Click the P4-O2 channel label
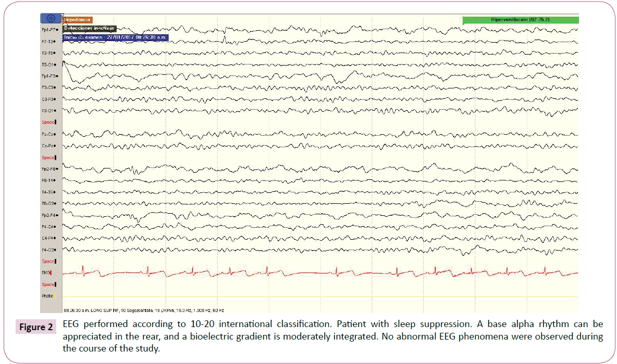This screenshot has height=364, width=617. point(49,250)
